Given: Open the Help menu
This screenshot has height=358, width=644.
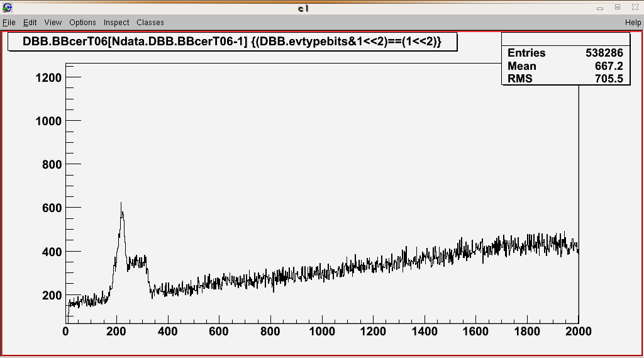Looking at the screenshot, I should [x=633, y=23].
